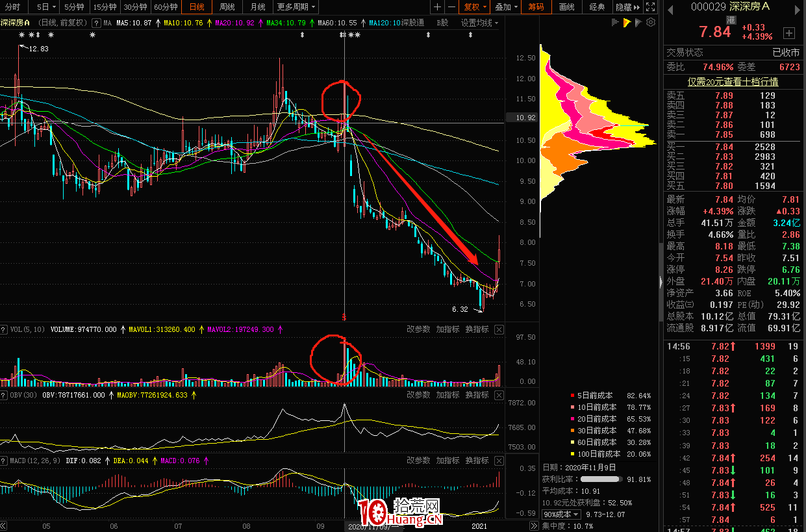Click 换指标 in the MACD panel

477,460
